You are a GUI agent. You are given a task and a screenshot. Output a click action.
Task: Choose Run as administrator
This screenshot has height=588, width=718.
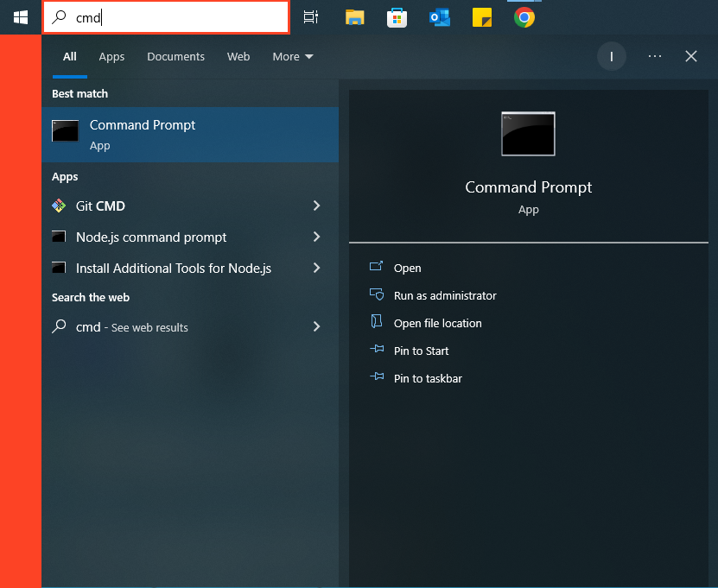point(445,295)
